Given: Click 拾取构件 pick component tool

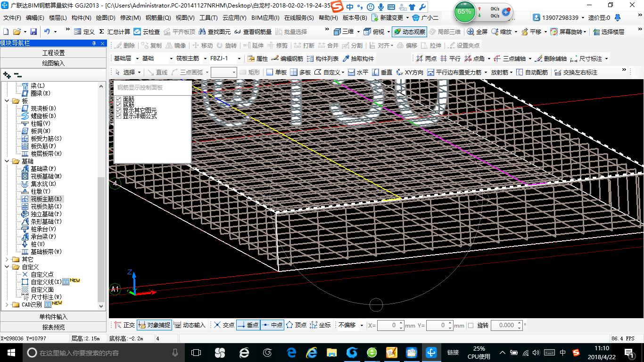Looking at the screenshot, I should click(x=358, y=59).
